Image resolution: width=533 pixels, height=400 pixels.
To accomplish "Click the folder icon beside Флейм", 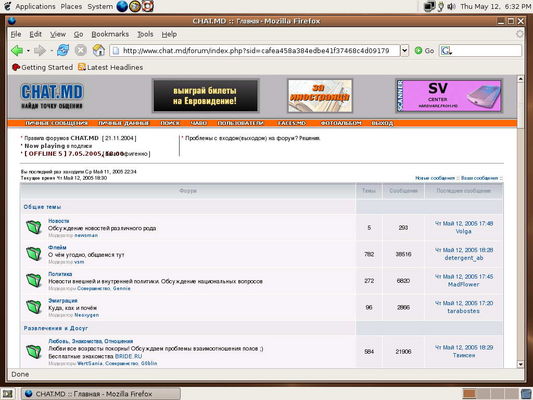I will pyautogui.click(x=34, y=254).
